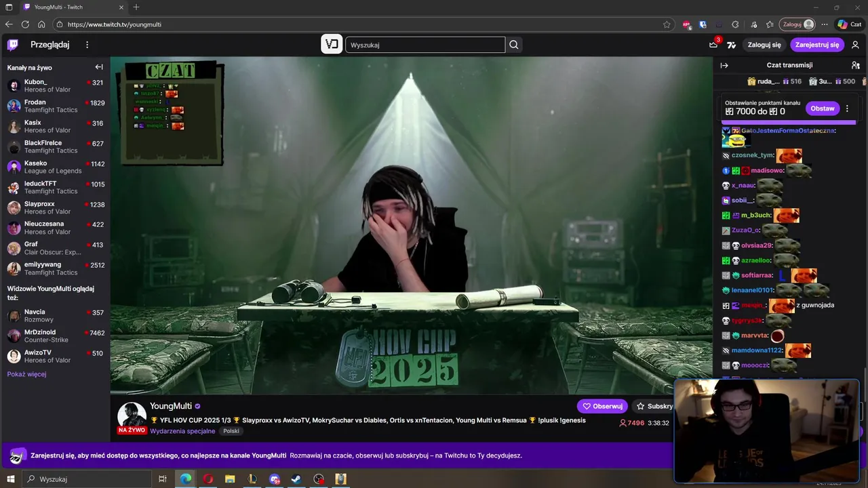Open the AdBlock Plus extension icon
The image size is (868, 488).
click(x=687, y=24)
